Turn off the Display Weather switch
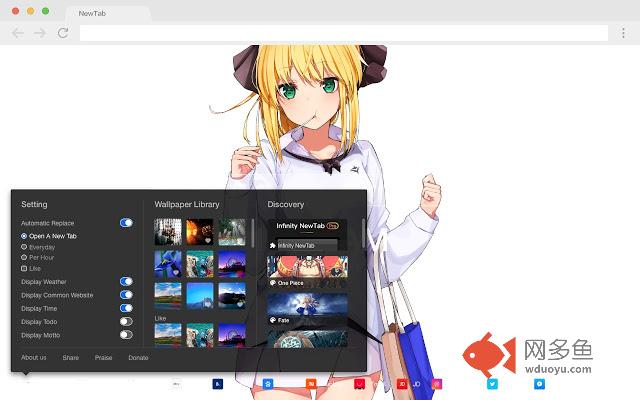640x400 pixels. tap(126, 281)
